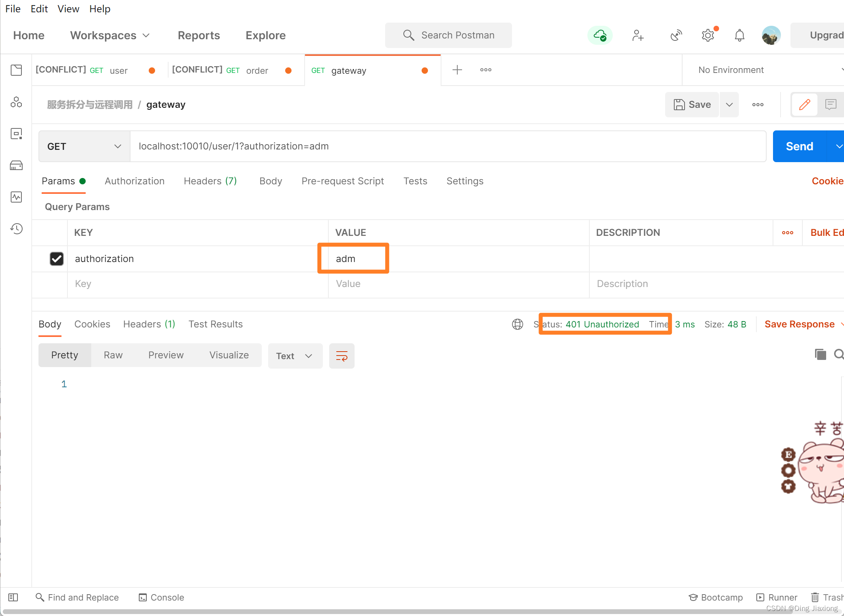Viewport: 844px width, 616px height.
Task: Click the Save button
Action: (x=692, y=105)
